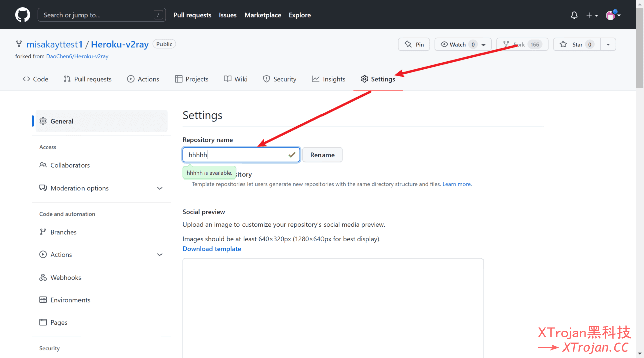This screenshot has height=358, width=644.
Task: Go to Marketplace
Action: pos(263,15)
